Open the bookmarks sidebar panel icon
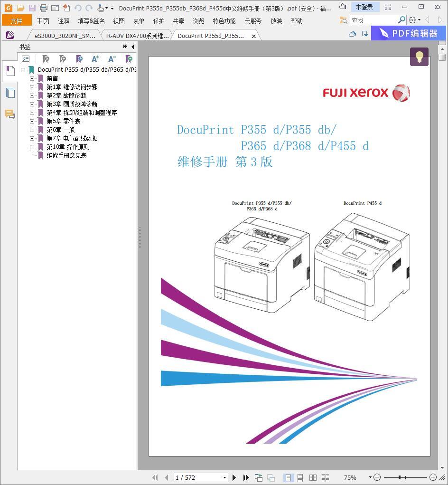 click(10, 71)
